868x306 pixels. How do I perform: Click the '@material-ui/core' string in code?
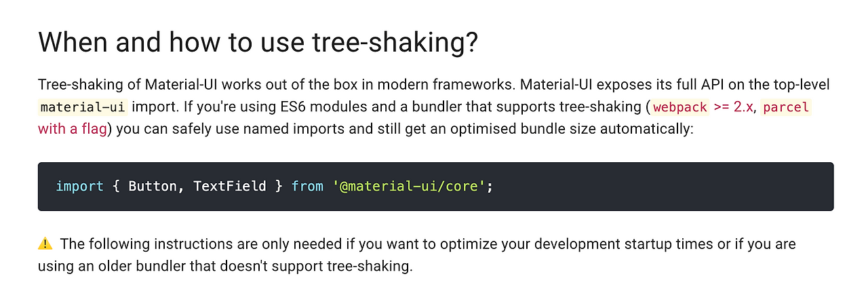pos(408,186)
